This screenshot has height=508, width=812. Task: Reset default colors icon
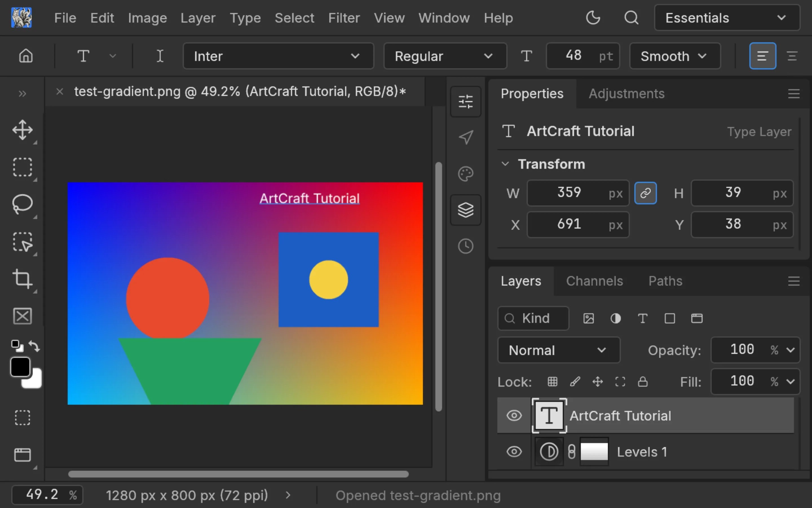click(x=17, y=346)
